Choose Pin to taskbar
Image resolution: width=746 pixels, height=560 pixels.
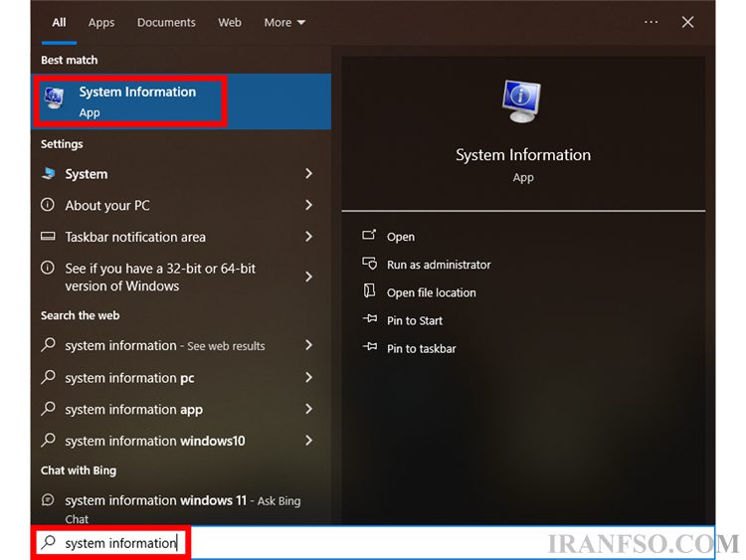(x=421, y=349)
